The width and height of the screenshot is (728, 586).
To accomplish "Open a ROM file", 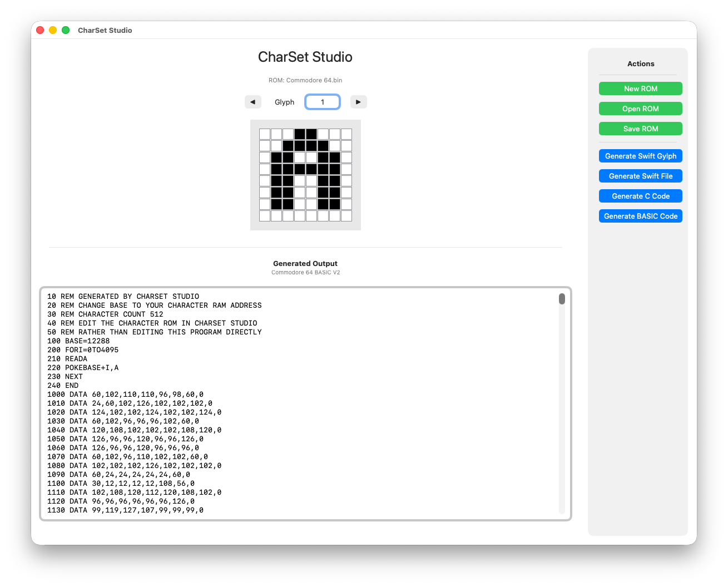I will pyautogui.click(x=640, y=109).
